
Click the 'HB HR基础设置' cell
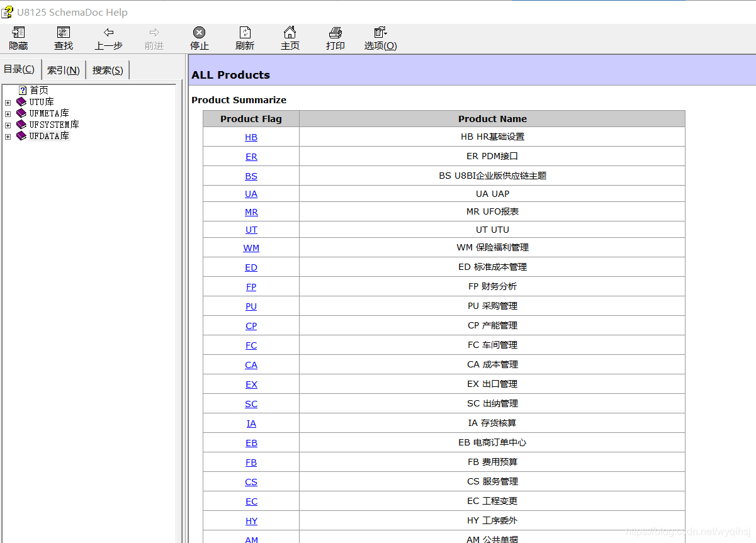pos(492,137)
